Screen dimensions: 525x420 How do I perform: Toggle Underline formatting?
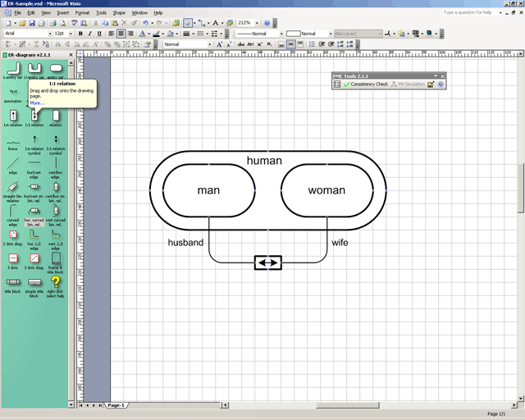(x=99, y=34)
